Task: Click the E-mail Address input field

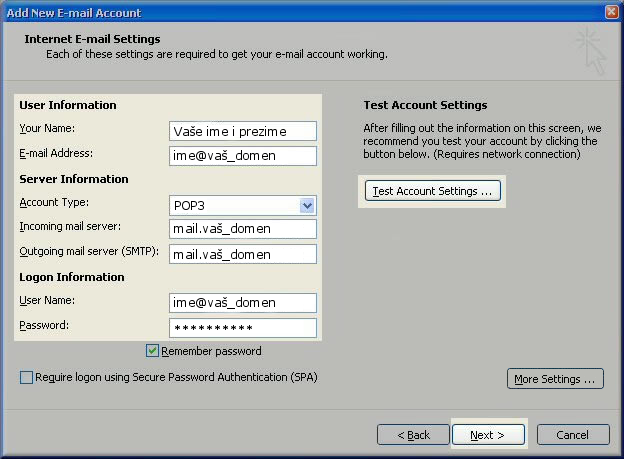Action: point(243,156)
